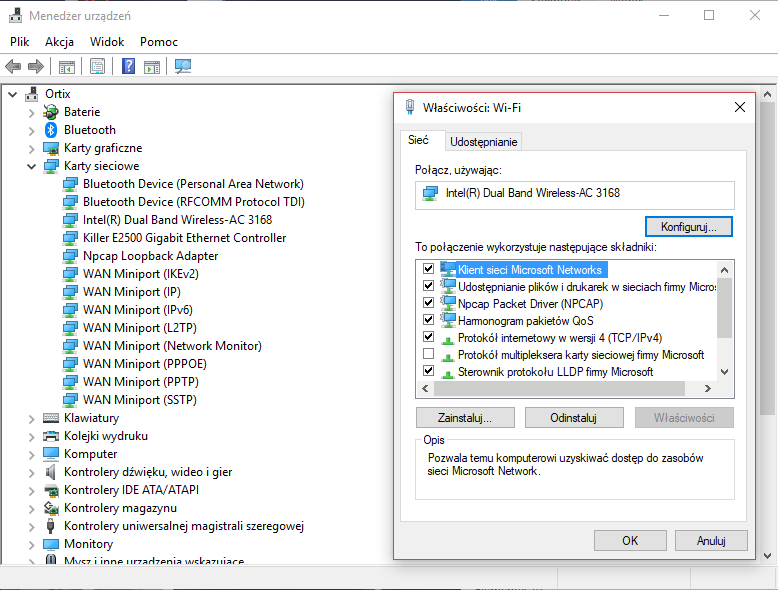The image size is (778, 590).
Task: Click the Kontrolery magazynu icon
Action: 51,508
